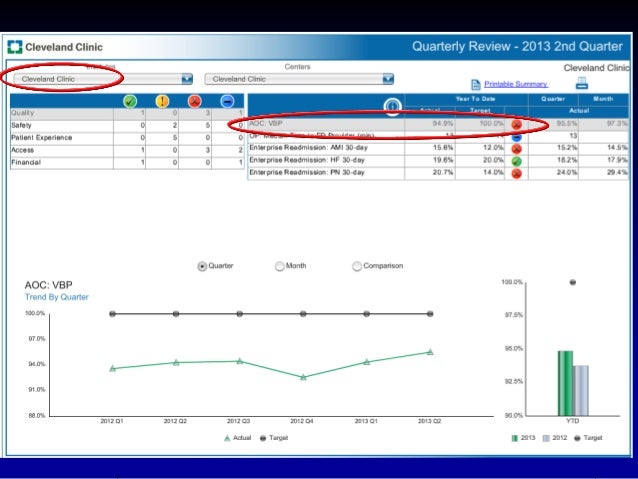Select the AOC: VBP metric row
This screenshot has height=479, width=638.
[x=438, y=124]
